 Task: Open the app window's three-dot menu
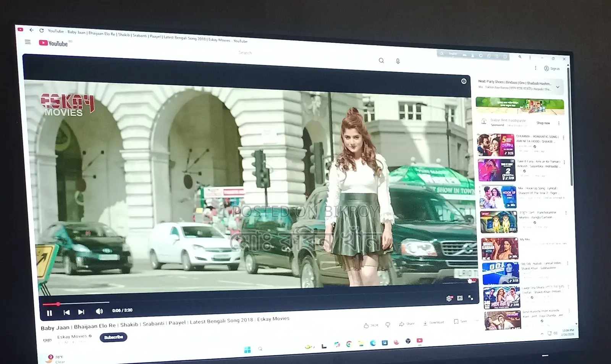coord(530,57)
